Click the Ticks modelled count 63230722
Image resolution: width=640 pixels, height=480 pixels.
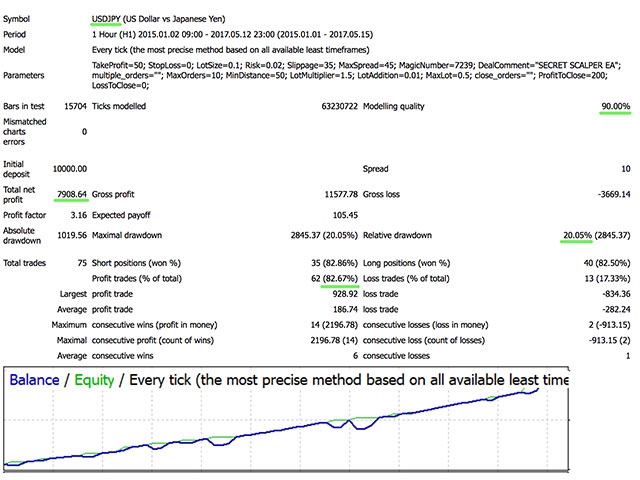click(340, 107)
